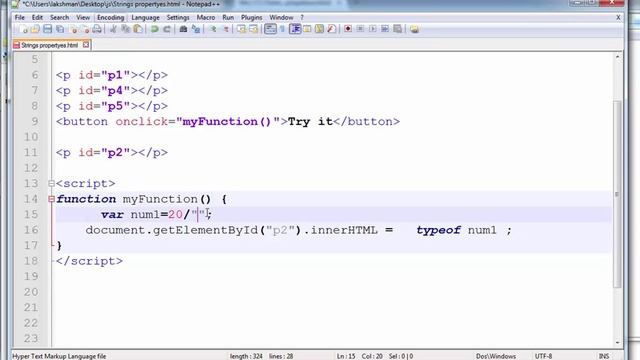
Task: Toggle INS insert mode in status bar
Action: coord(604,356)
